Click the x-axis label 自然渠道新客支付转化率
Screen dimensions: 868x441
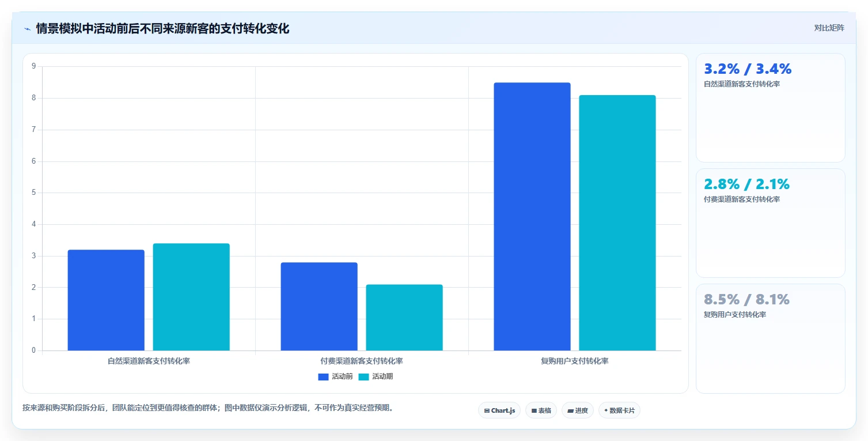point(149,361)
